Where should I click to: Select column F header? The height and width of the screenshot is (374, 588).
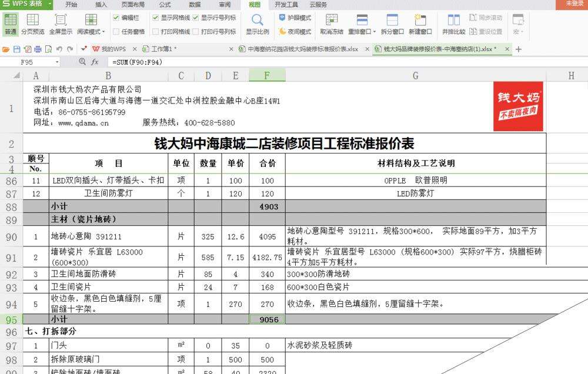tap(267, 75)
